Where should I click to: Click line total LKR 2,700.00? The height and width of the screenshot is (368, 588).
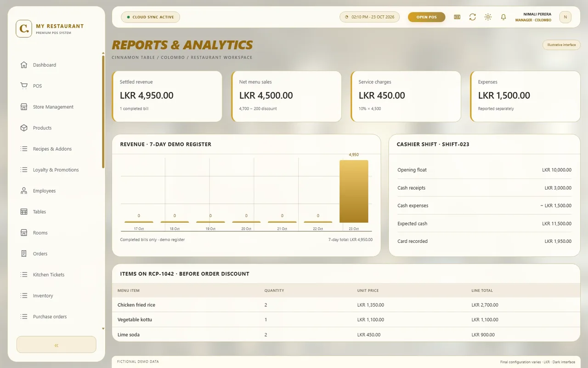[485, 305]
